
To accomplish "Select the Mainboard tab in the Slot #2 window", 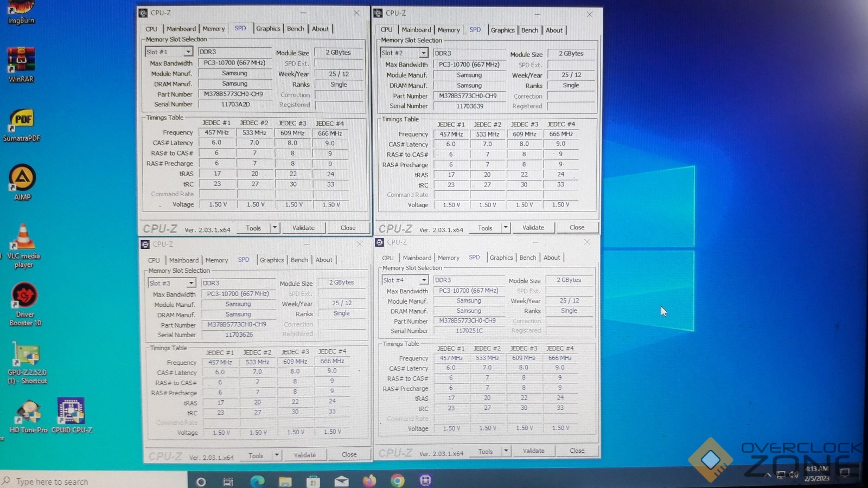I will click(x=416, y=30).
